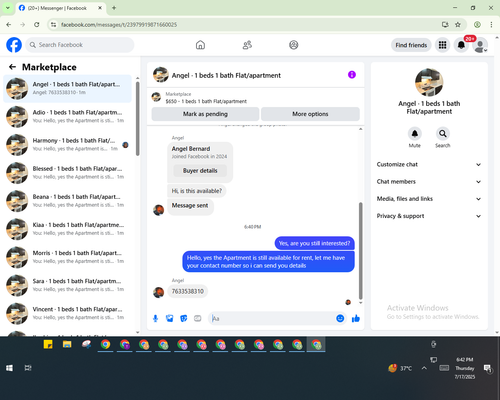500x400 pixels.
Task: Go back using the Marketplace back arrow
Action: [12, 67]
